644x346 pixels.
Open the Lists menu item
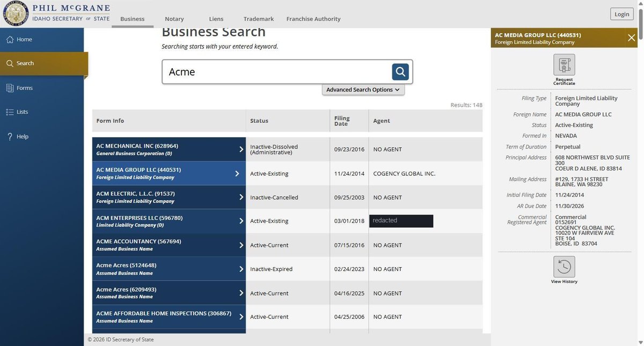tap(42, 112)
